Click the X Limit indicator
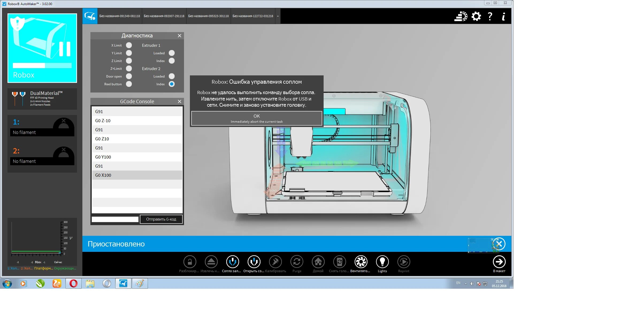The image size is (644, 316). 129,45
